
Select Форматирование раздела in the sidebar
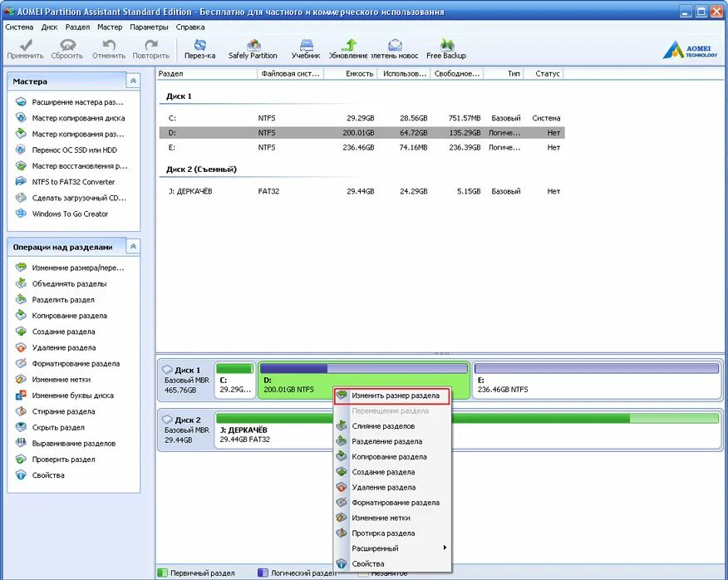76,364
